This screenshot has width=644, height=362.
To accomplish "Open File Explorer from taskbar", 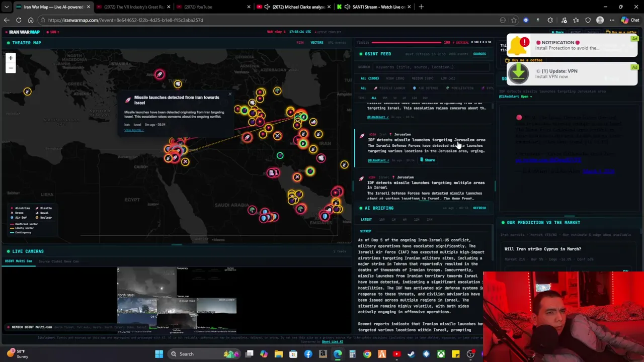I will (279, 354).
